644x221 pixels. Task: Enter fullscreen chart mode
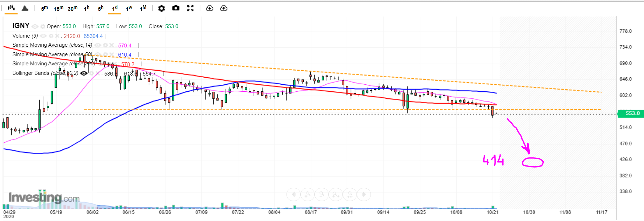pos(190,8)
